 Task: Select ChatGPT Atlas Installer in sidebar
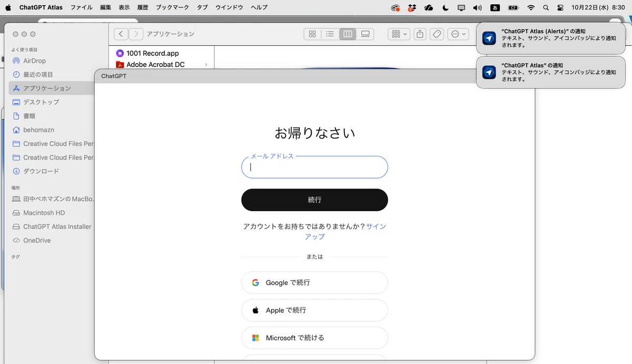point(51,227)
